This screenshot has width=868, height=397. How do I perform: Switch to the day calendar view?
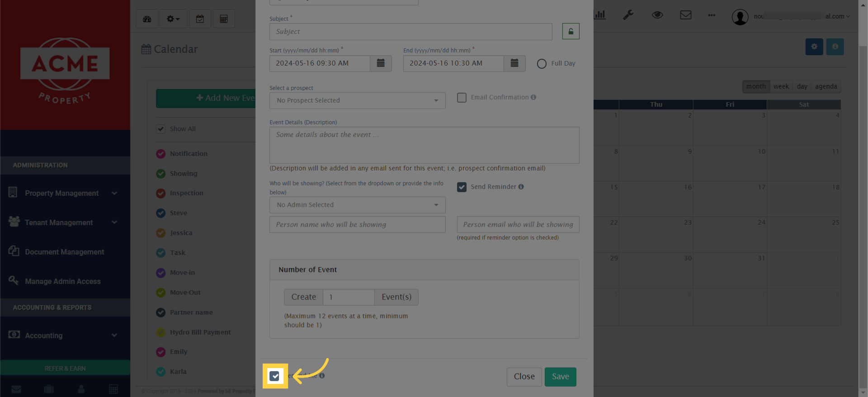coord(802,86)
